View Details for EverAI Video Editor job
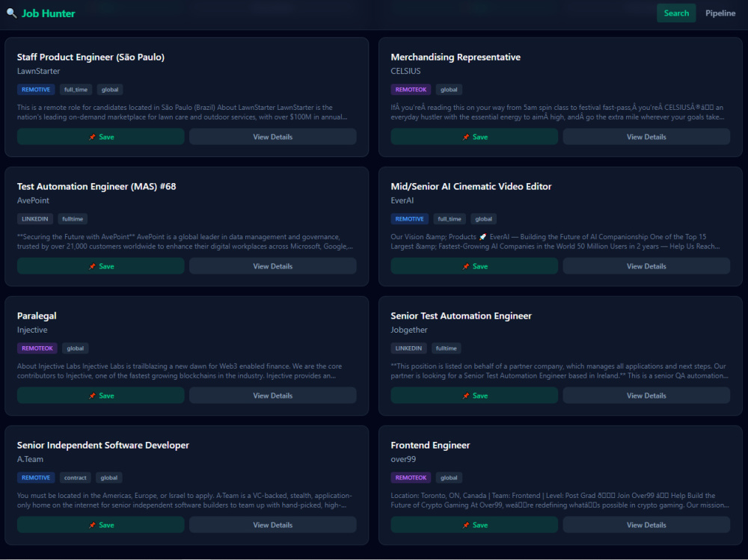 click(646, 266)
